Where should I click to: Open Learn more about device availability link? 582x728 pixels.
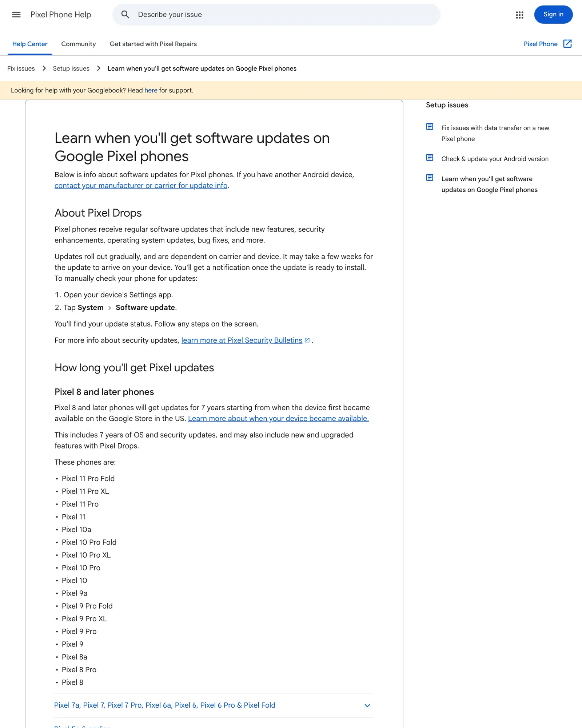click(x=278, y=419)
